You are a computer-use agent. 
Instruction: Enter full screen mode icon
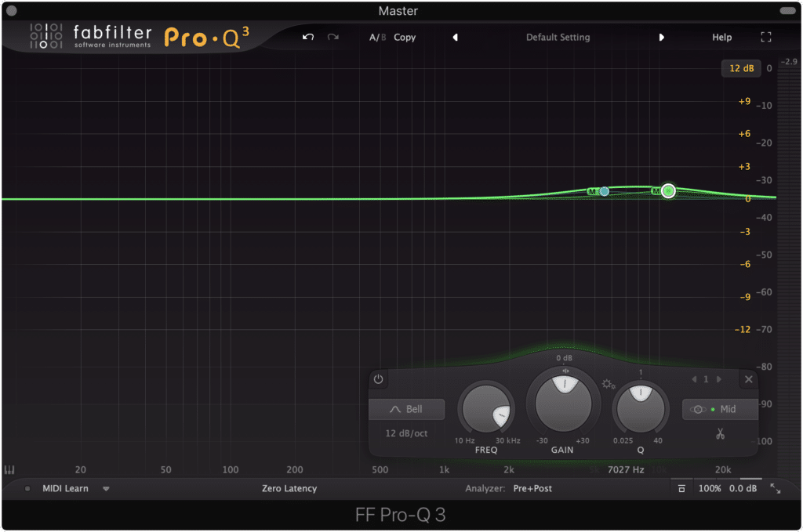[x=765, y=37]
